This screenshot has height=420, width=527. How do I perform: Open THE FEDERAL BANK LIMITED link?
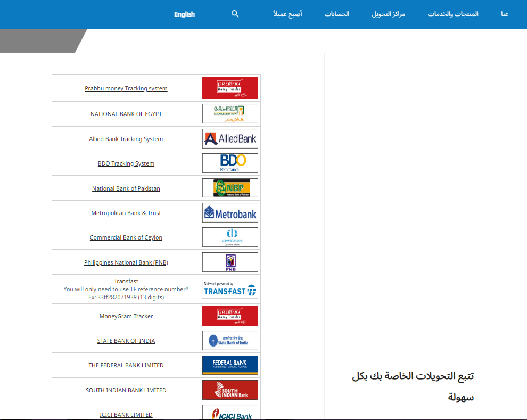[x=126, y=365]
